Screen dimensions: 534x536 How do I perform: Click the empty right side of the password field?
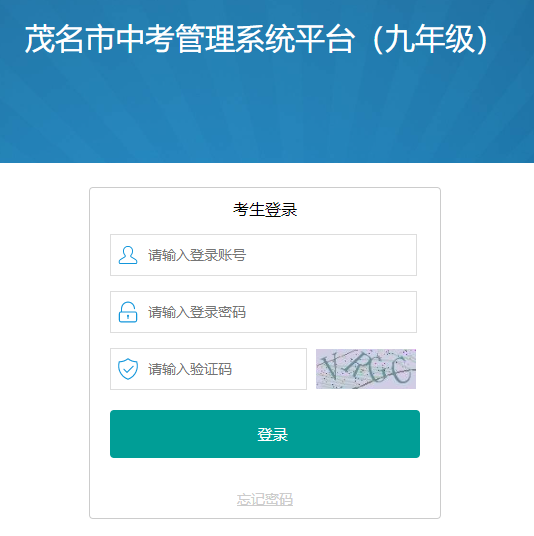tap(332, 312)
